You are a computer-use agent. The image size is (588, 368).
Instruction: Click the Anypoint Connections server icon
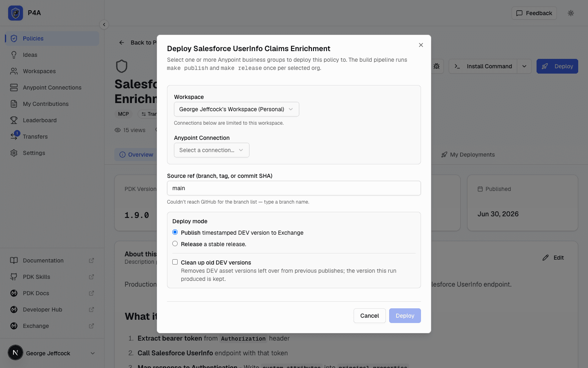pos(14,88)
